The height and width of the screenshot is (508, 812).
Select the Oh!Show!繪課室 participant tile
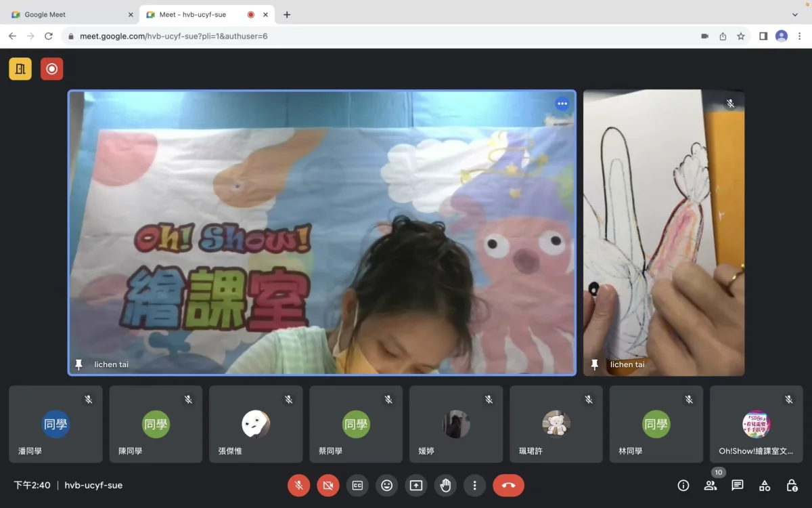757,424
